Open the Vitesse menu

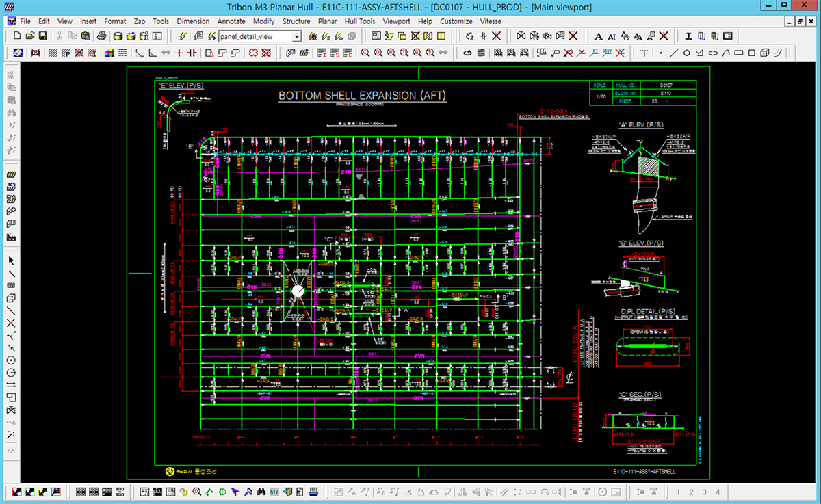491,21
